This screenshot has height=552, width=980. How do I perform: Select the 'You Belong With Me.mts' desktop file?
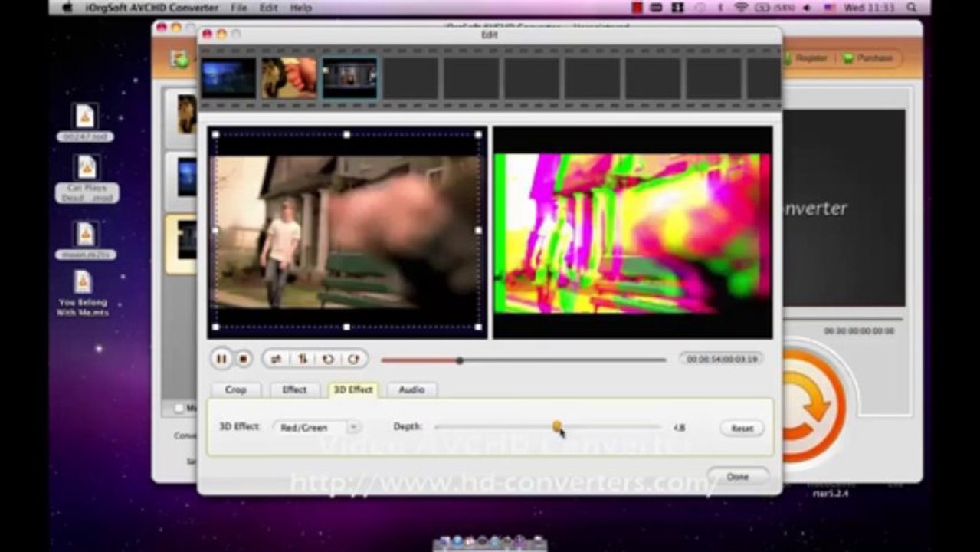(83, 294)
